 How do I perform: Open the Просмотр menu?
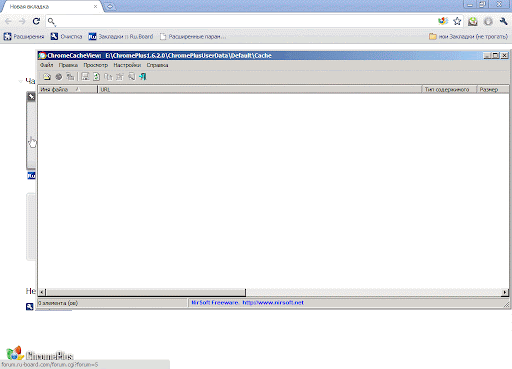(96, 65)
